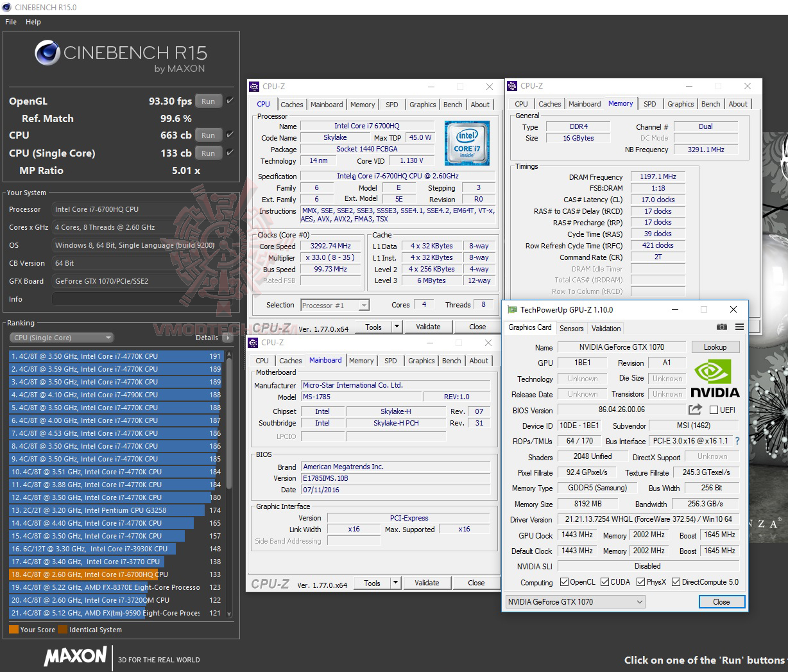Click the Cinebench R15 logo sphere
This screenshot has height=672, width=788.
tap(47, 53)
